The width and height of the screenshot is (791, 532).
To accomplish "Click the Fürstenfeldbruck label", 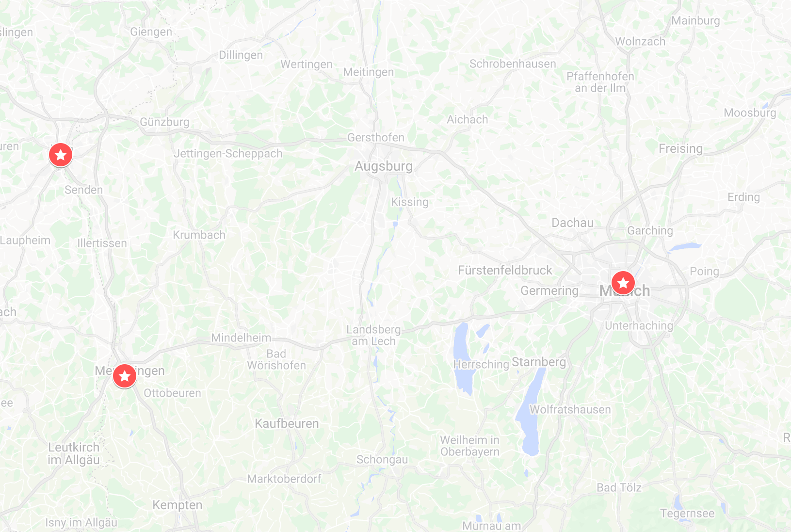I will point(505,270).
